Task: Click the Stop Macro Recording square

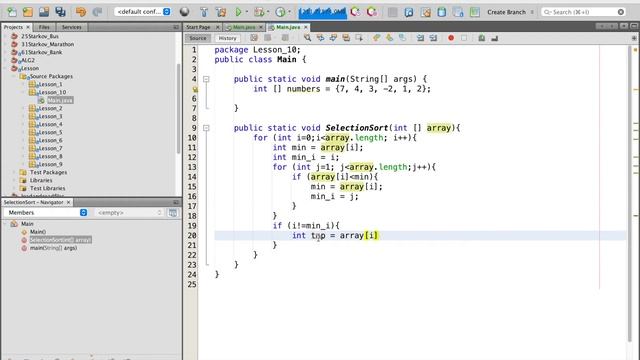Action: point(464,38)
